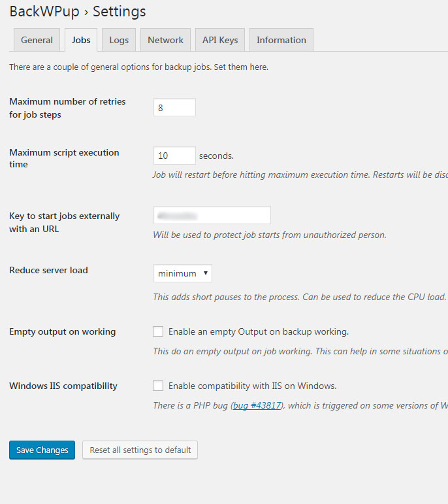The height and width of the screenshot is (504, 448).
Task: Enable empty Output on backup working
Action: [158, 331]
